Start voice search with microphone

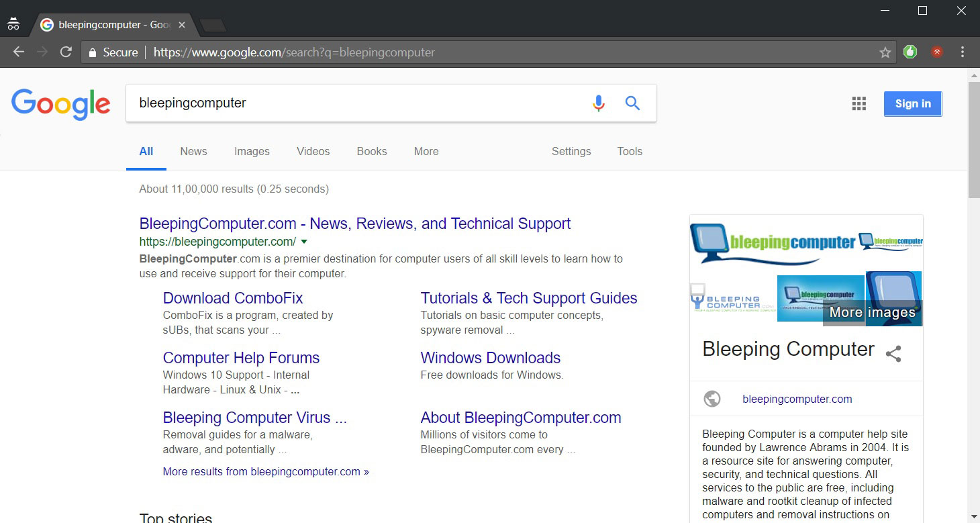(599, 103)
